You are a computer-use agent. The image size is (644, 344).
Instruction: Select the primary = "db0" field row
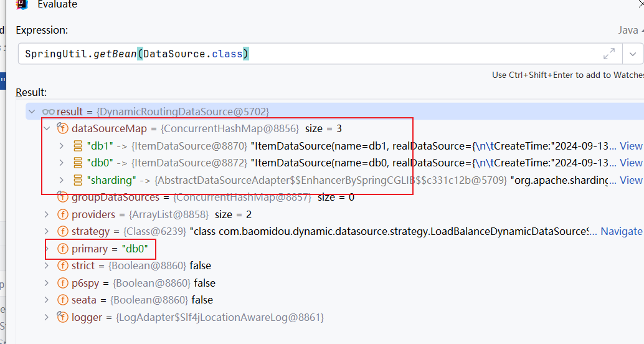pyautogui.click(x=103, y=249)
